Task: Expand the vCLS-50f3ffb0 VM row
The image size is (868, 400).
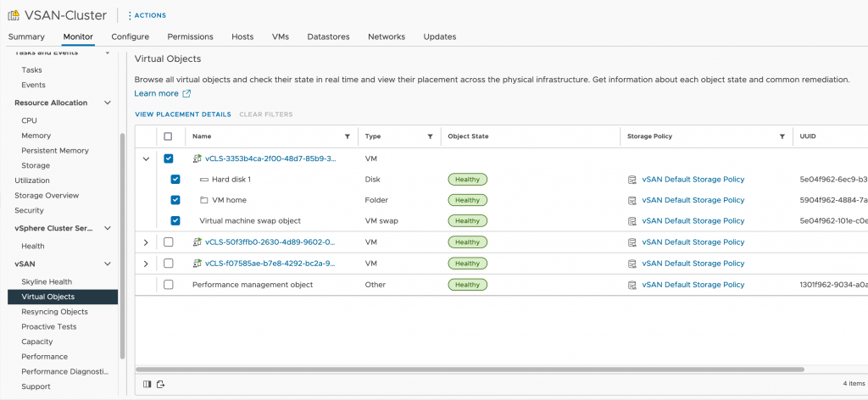Action: [x=146, y=242]
